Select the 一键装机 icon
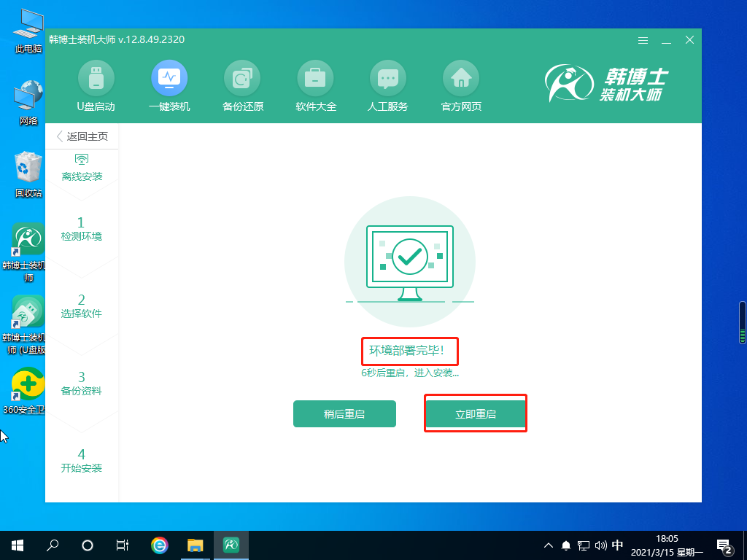This screenshot has width=747, height=560. 169,77
